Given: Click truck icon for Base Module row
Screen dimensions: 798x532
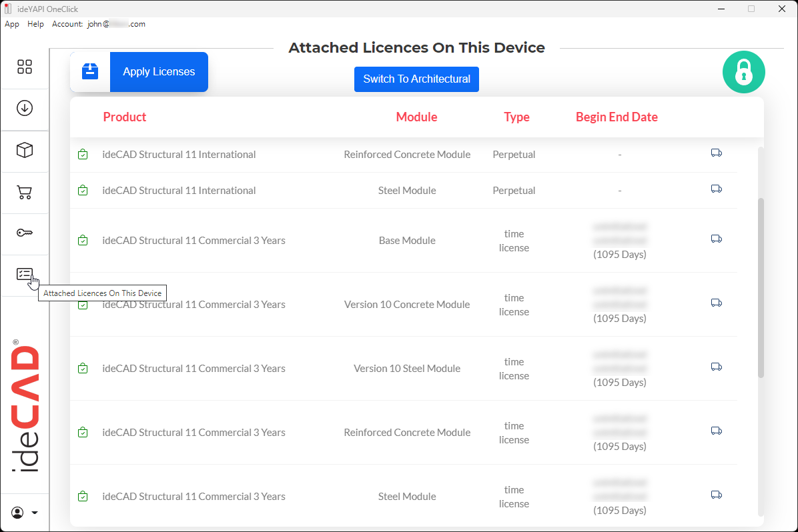Looking at the screenshot, I should coord(717,239).
